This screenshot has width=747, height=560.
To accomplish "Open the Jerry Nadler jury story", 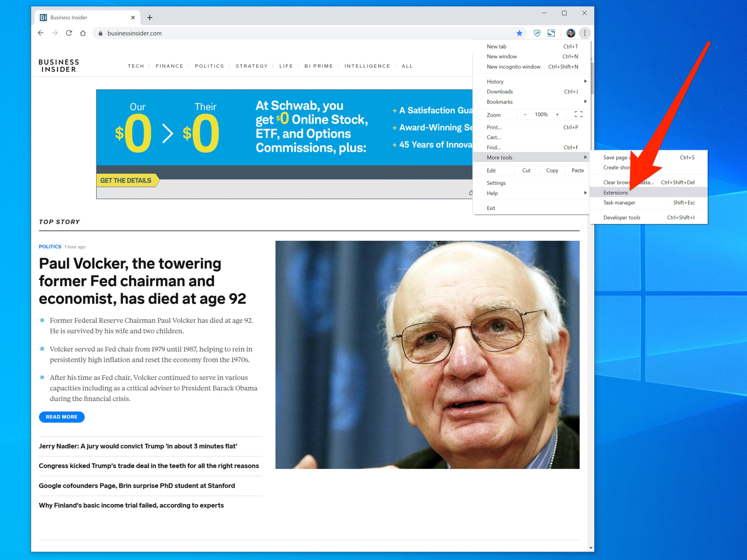I will coord(138,446).
